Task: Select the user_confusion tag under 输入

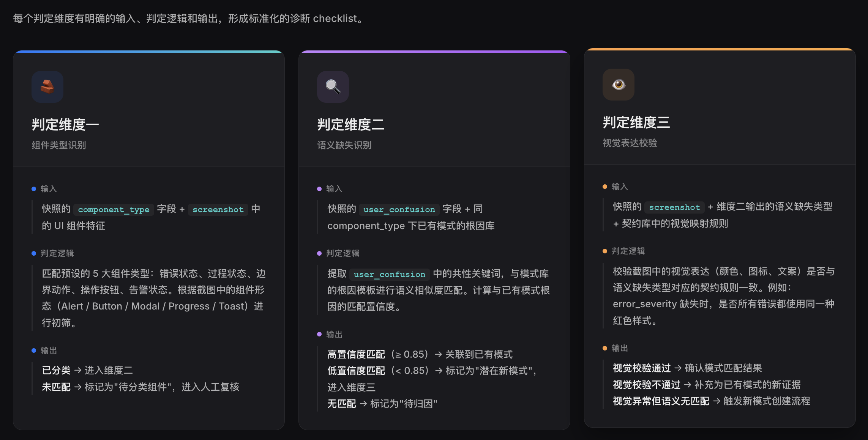Action: (399, 209)
